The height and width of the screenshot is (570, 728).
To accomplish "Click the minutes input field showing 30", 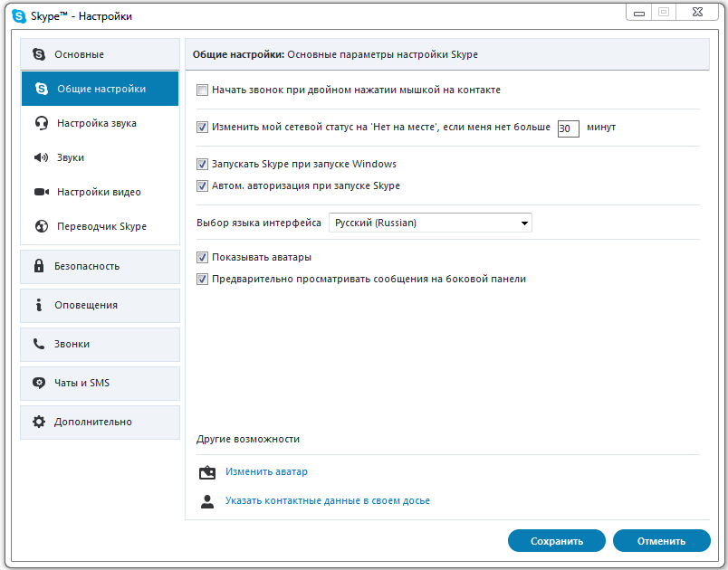I will pyautogui.click(x=568, y=128).
